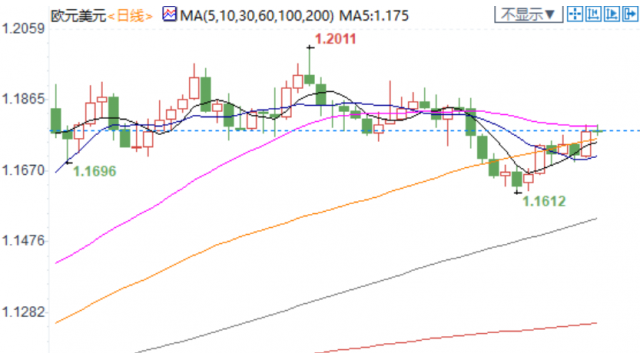Screen dimensions: 640x360
Task: Click the 1.1670 price axis label
Action: point(23,171)
